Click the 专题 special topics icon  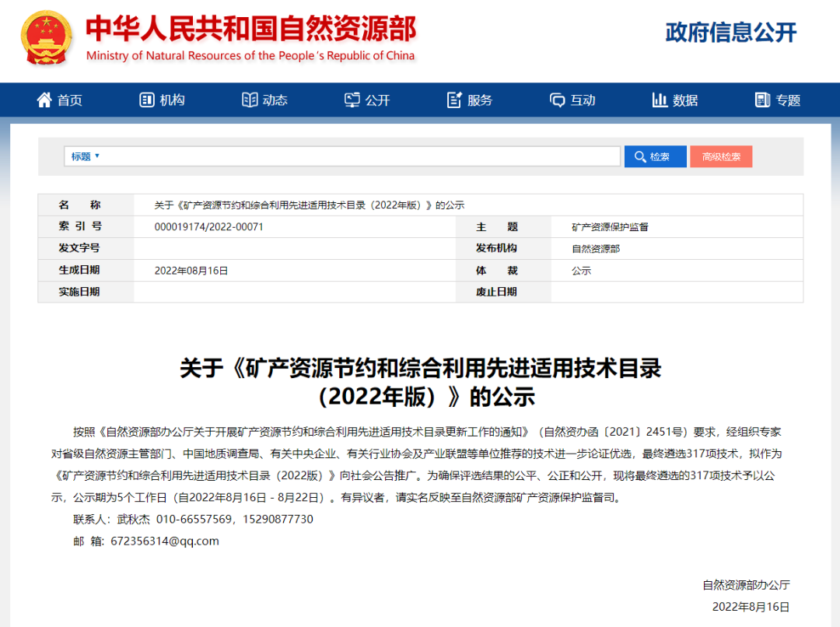762,100
